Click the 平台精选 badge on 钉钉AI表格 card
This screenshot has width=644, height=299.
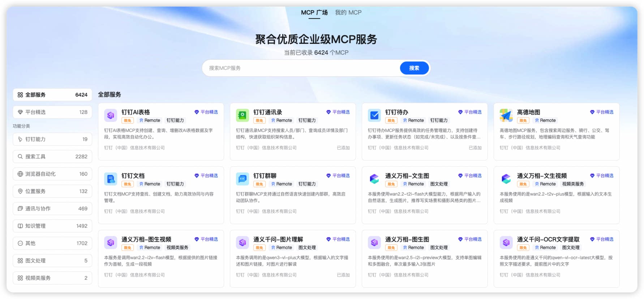(x=206, y=112)
